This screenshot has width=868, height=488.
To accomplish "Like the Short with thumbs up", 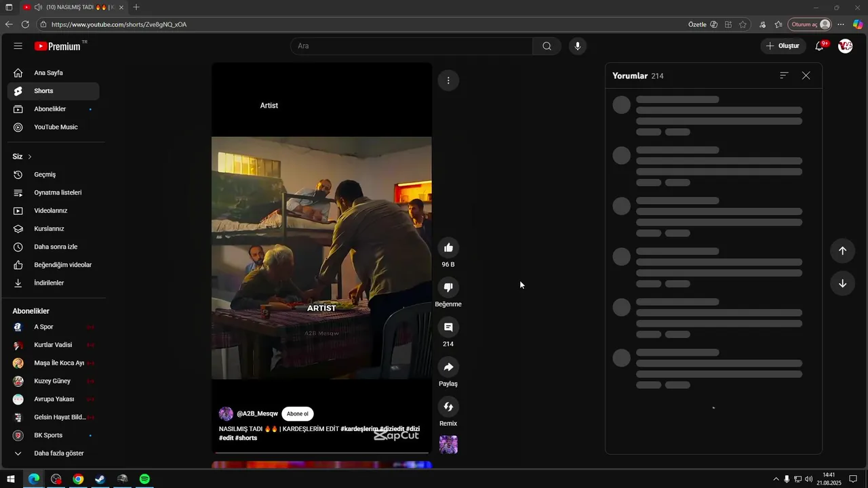I will coord(448,248).
